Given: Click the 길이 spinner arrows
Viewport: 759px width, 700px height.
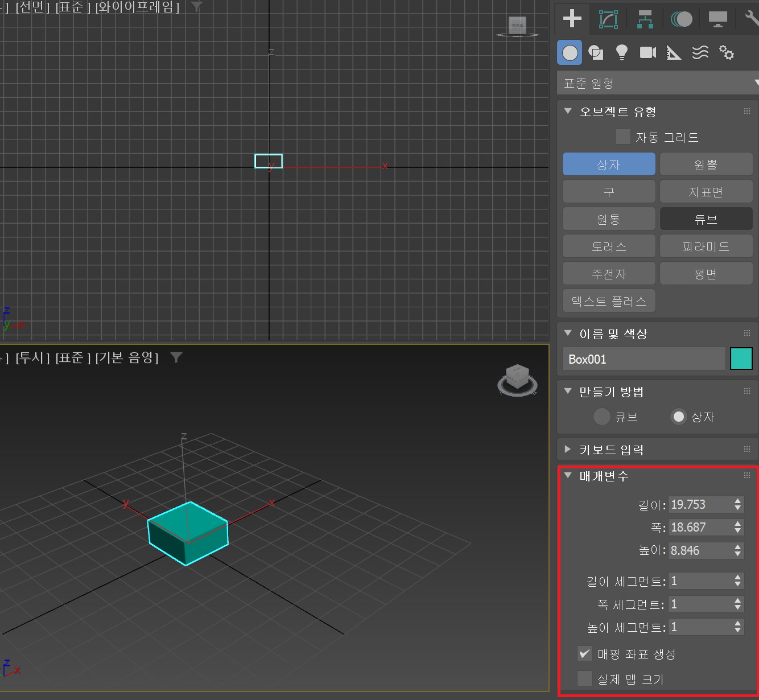Looking at the screenshot, I should click(x=738, y=504).
